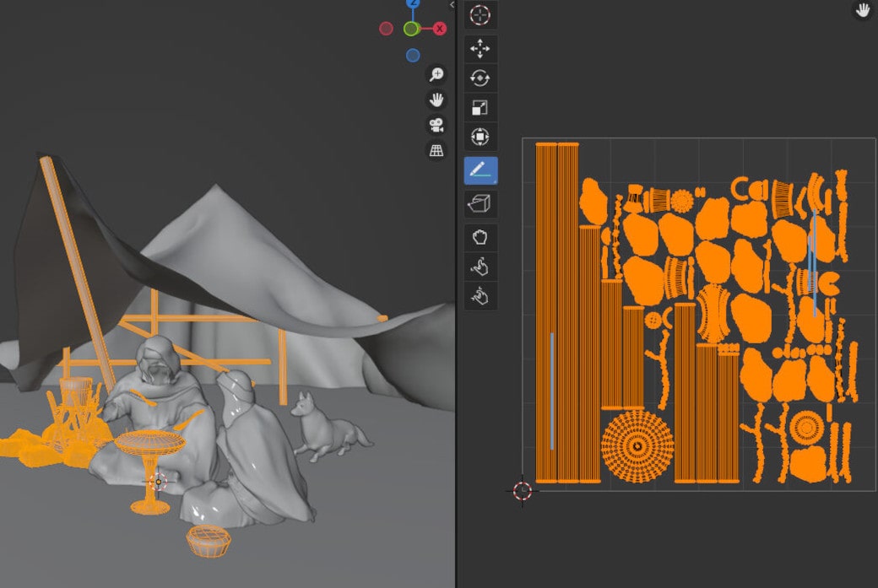Switch to the Rotate tool
This screenshot has width=878, height=588.
481,76
